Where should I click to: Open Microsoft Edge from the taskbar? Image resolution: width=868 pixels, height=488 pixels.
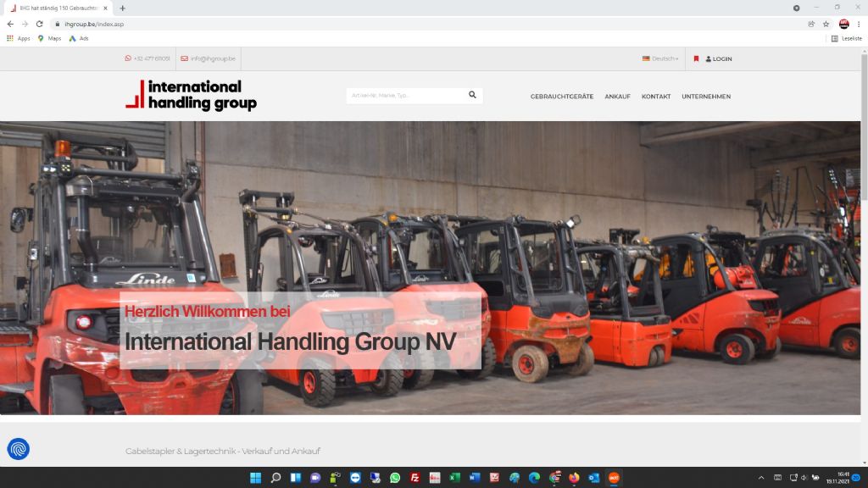[x=534, y=478]
